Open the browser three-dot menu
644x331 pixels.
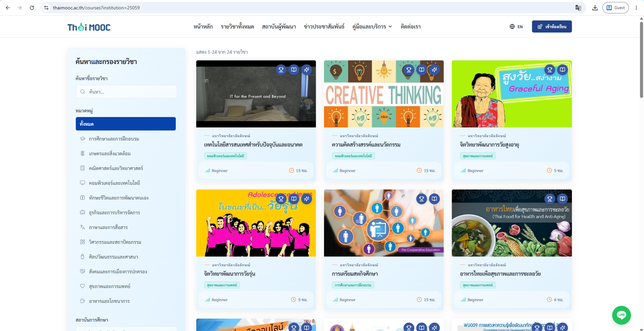coord(636,8)
